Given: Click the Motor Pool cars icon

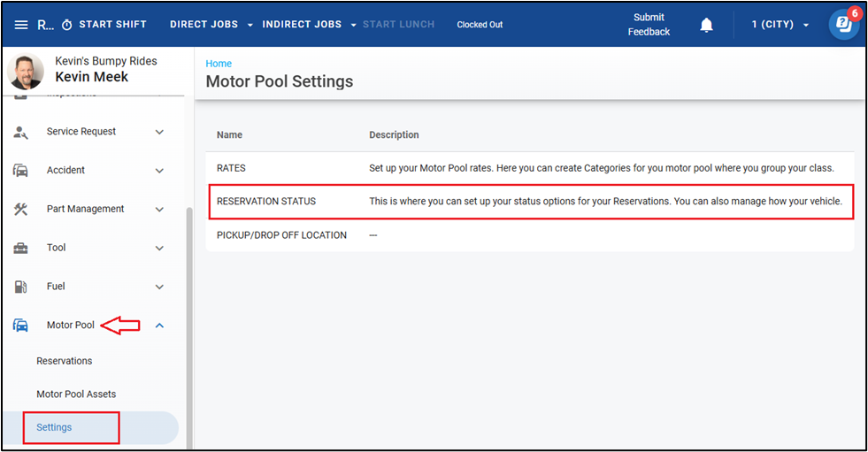Looking at the screenshot, I should [x=20, y=326].
